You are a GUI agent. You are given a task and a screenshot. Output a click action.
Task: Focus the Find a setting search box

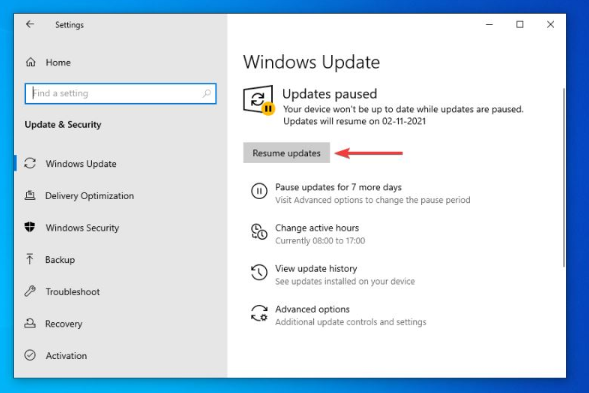pyautogui.click(x=121, y=93)
